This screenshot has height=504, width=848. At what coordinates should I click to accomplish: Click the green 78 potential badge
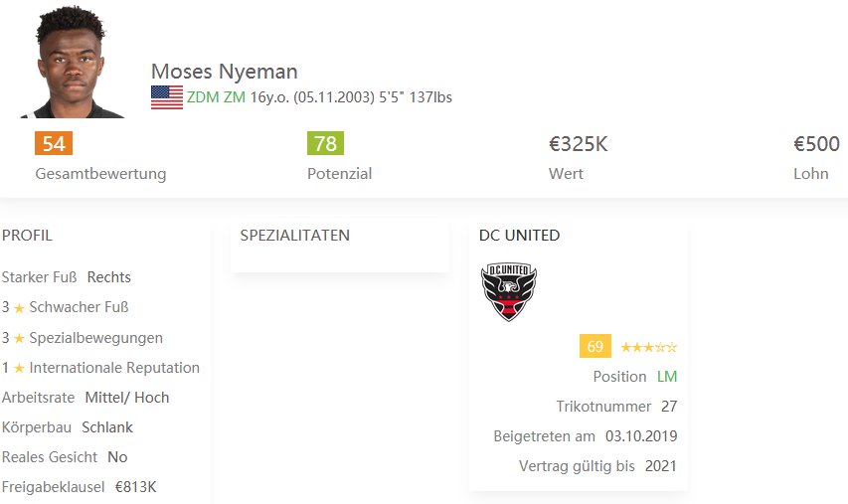[x=325, y=144]
